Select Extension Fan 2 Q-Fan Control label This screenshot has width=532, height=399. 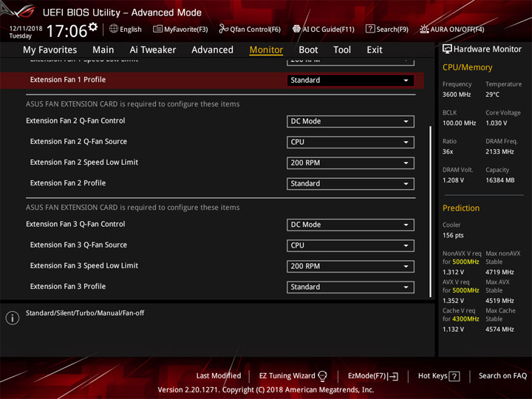(x=75, y=120)
